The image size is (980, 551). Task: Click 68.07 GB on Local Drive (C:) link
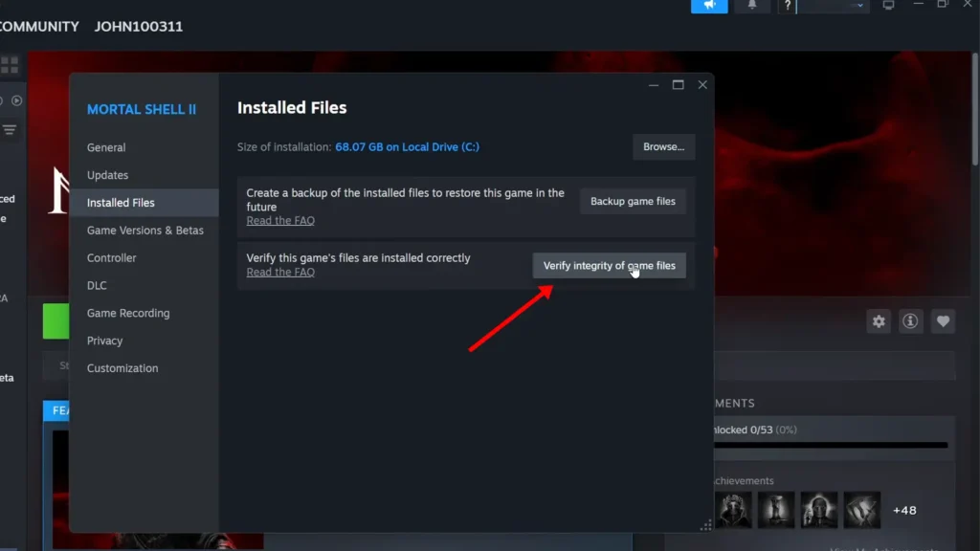(x=407, y=146)
